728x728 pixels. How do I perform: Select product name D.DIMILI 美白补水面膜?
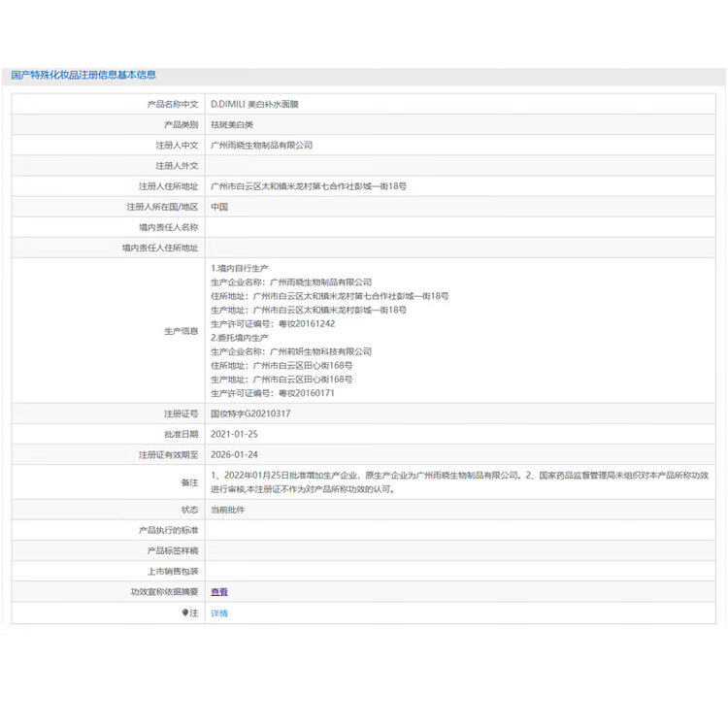coord(254,104)
